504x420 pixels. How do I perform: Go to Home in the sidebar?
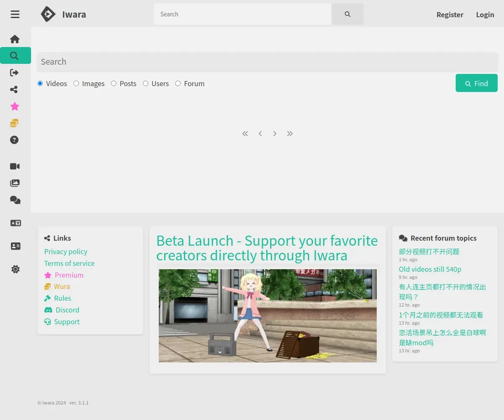[15, 39]
